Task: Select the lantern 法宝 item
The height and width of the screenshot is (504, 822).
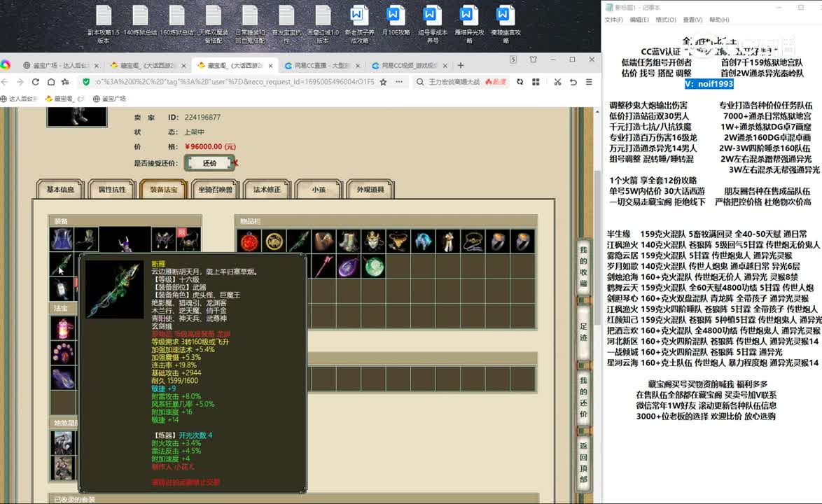Action: coord(63,328)
